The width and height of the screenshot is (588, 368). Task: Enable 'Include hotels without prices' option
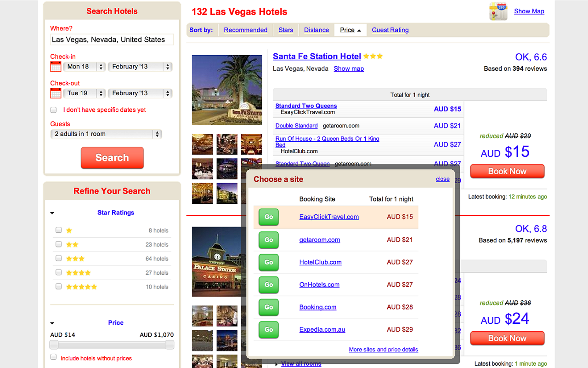pyautogui.click(x=53, y=357)
